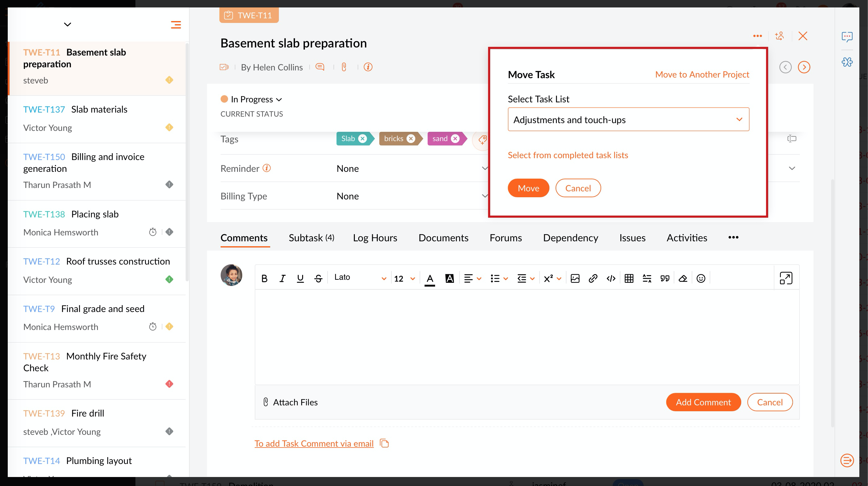Open the Select Task List dropdown
The width and height of the screenshot is (868, 486).
[628, 119]
